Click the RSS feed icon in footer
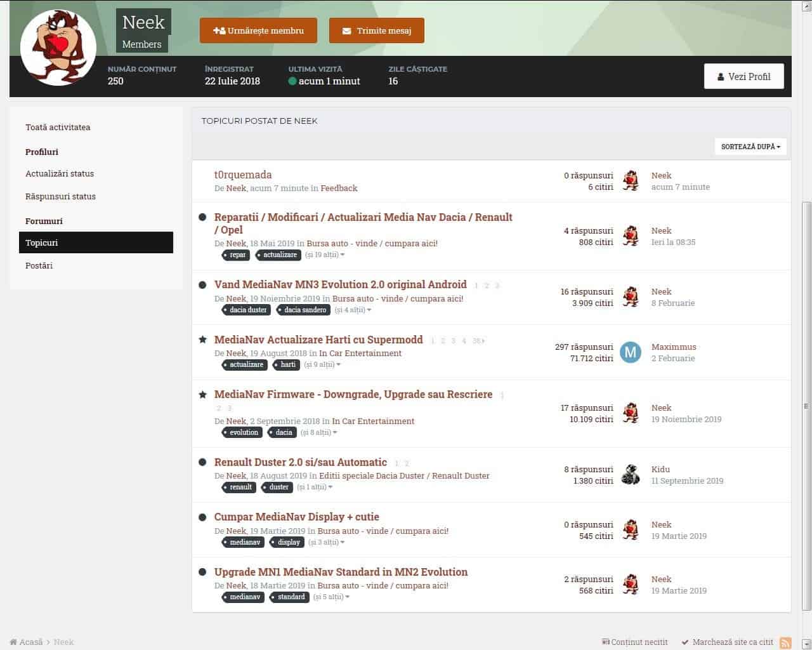 point(785,642)
